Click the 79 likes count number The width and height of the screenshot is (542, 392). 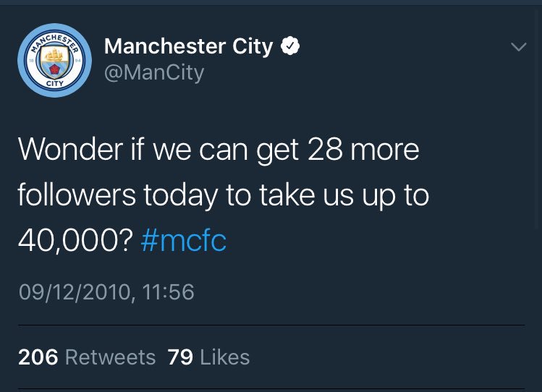(180, 357)
